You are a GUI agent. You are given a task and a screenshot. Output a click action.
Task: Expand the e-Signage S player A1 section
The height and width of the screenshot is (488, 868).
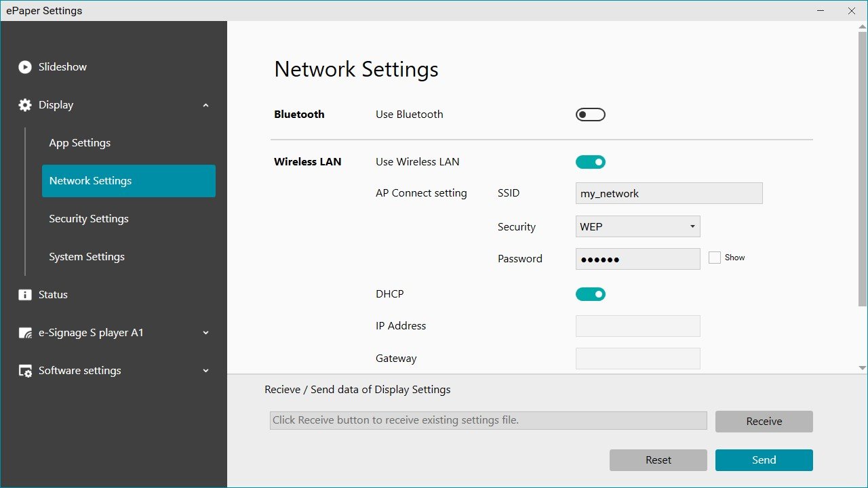click(205, 333)
